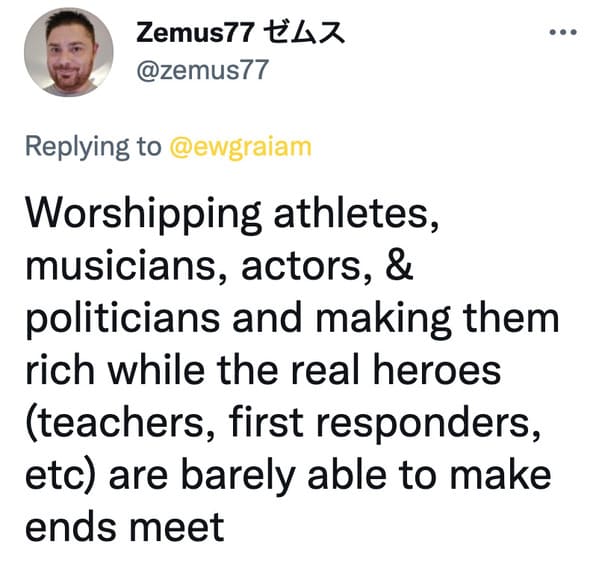Click the word "athletes," in the tweet
Screen dimensions: 599x565
(x=356, y=213)
